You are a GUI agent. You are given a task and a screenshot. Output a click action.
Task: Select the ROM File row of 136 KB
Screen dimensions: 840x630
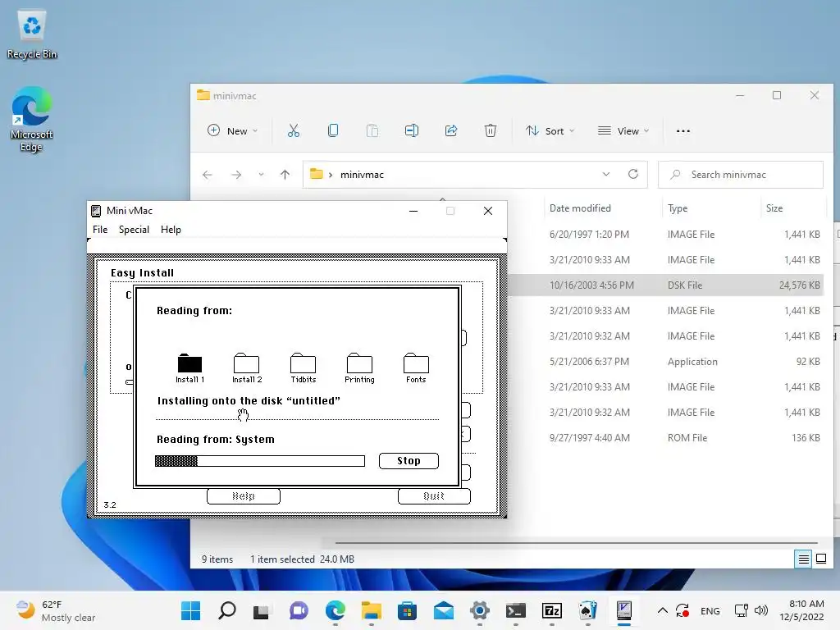coord(666,438)
